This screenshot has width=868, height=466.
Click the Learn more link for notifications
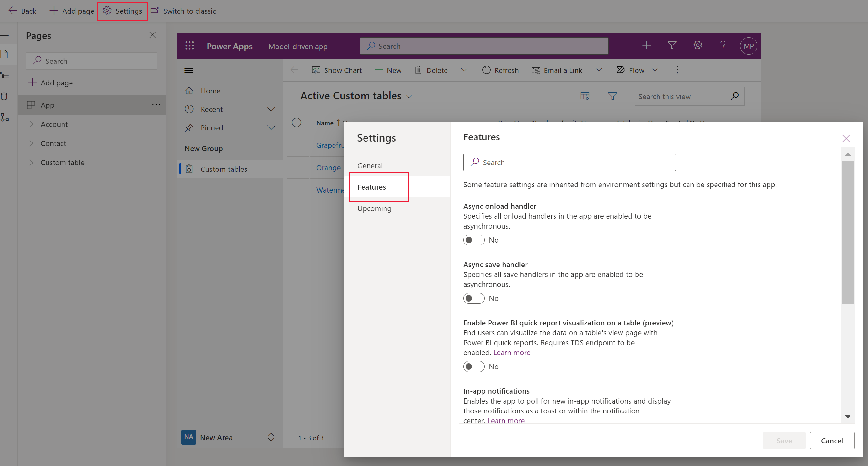coord(504,420)
